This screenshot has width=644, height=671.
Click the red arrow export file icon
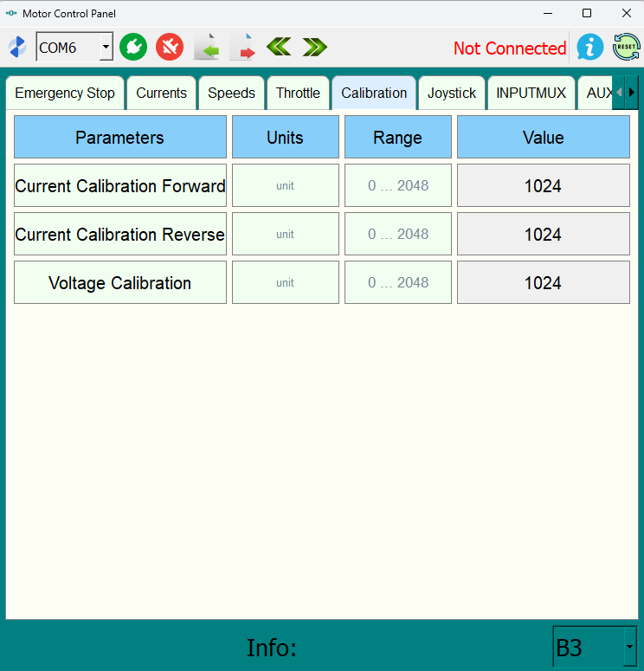[x=242, y=48]
